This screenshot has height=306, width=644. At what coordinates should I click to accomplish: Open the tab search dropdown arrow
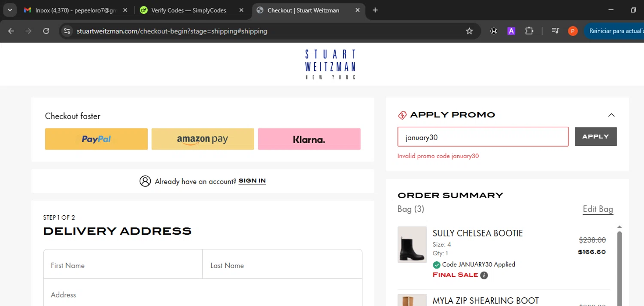[9, 10]
